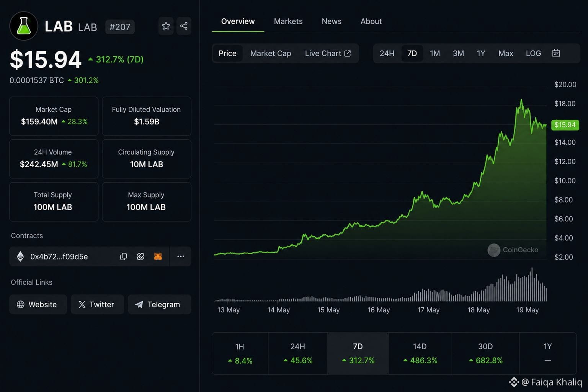This screenshot has height=392, width=588.
Task: Click the globe icon on Website button
Action: point(21,304)
